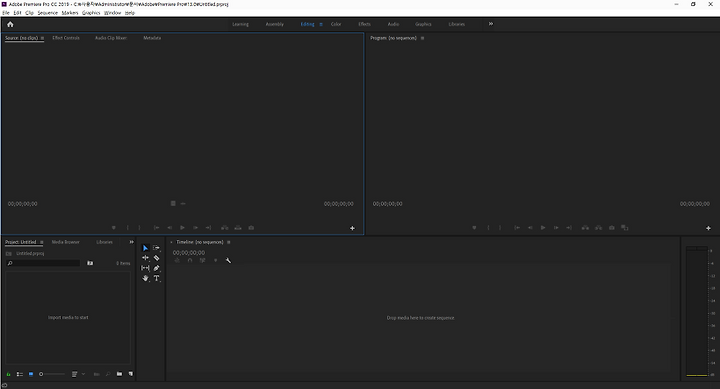
Task: Toggle insert sequences as nests option
Action: pos(177,260)
